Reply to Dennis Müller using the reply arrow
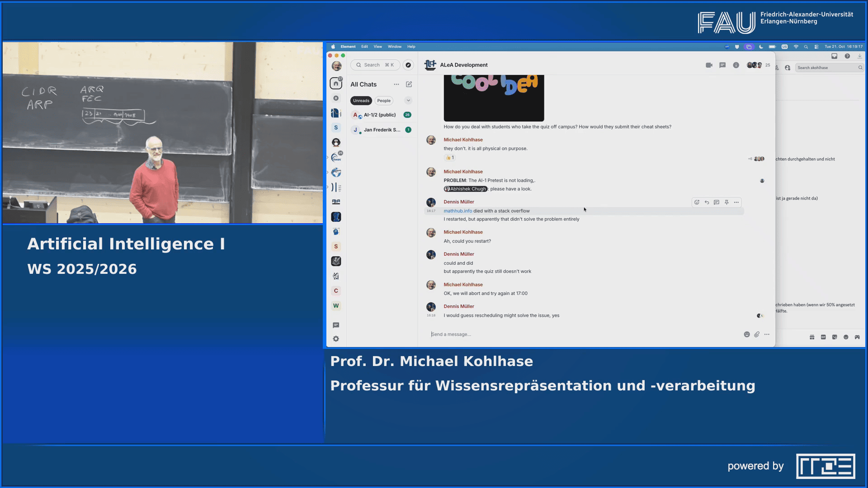This screenshot has height=488, width=868. pyautogui.click(x=706, y=202)
